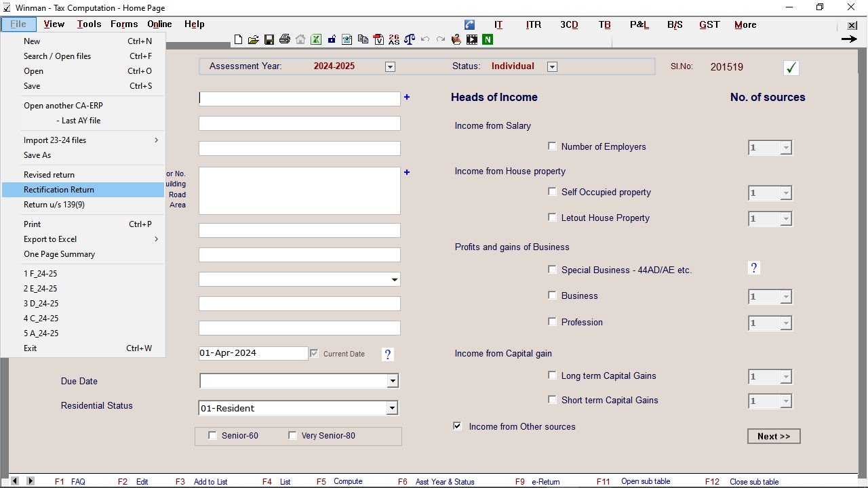Image resolution: width=868 pixels, height=488 pixels.
Task: Uncheck Income from Other sources
Action: (458, 426)
